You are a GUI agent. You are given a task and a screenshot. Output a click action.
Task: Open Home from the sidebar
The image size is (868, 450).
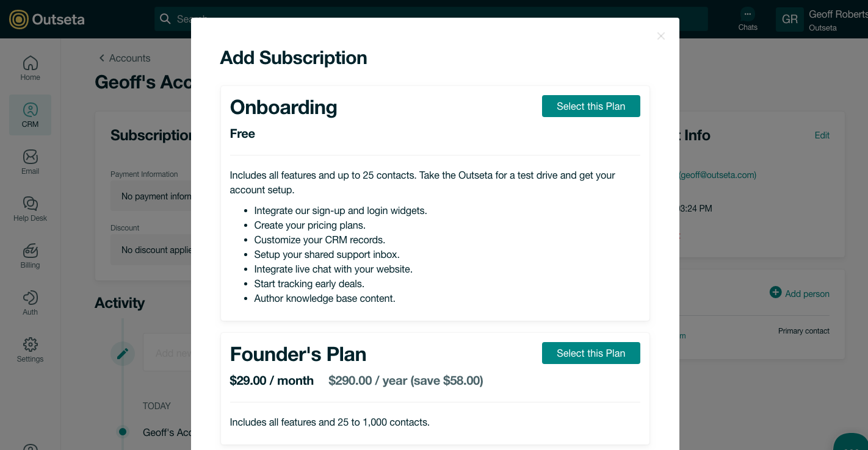coord(30,67)
